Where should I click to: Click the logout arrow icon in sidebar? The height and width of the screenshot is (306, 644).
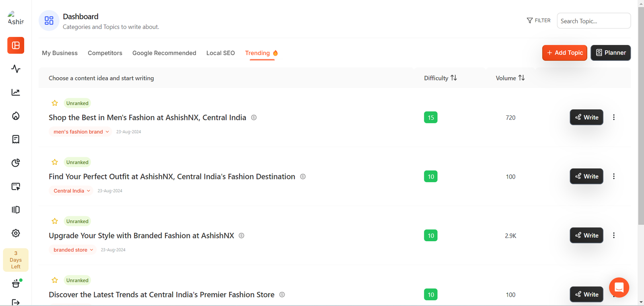click(16, 302)
